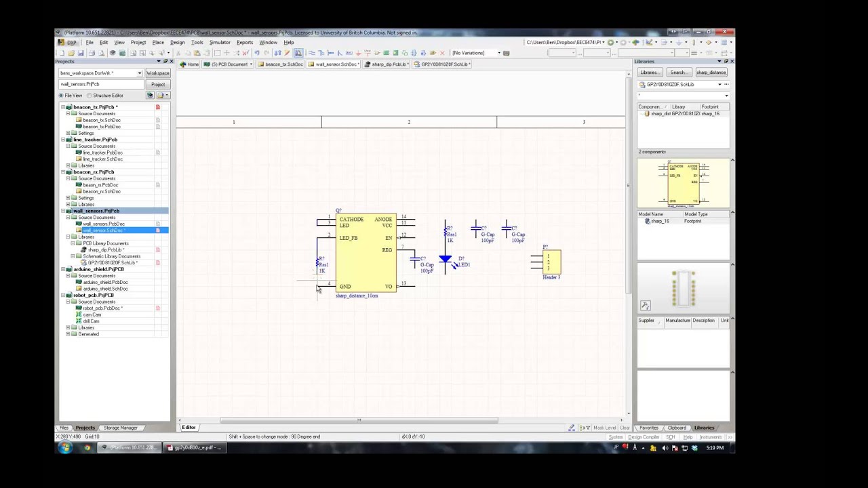Open the workspace dropdown bens_workspace.DsnWrk
868x488 pixels.
[140, 73]
